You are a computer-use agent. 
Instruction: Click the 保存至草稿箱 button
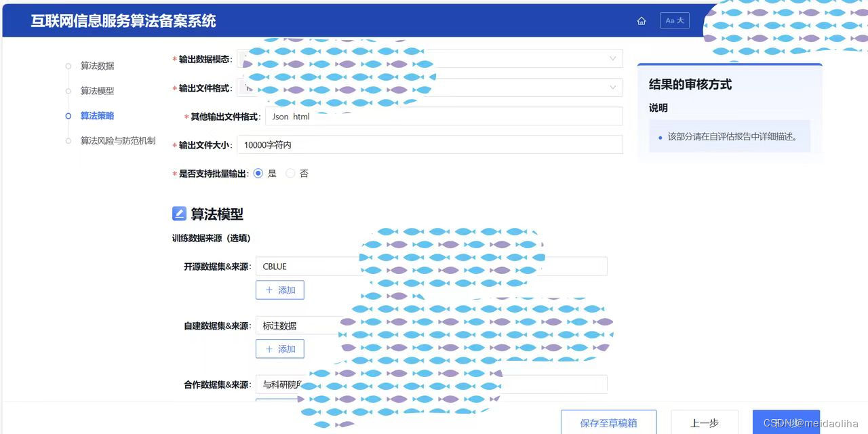[608, 422]
